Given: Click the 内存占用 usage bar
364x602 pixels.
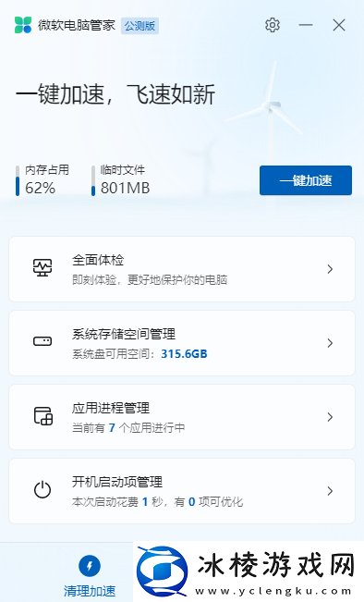Looking at the screenshot, I should click(18, 180).
